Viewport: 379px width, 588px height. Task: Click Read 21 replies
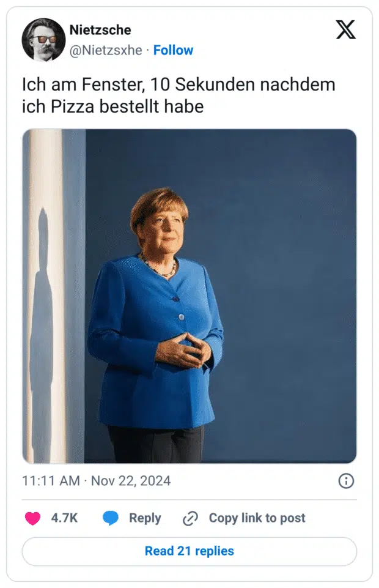pos(189,551)
